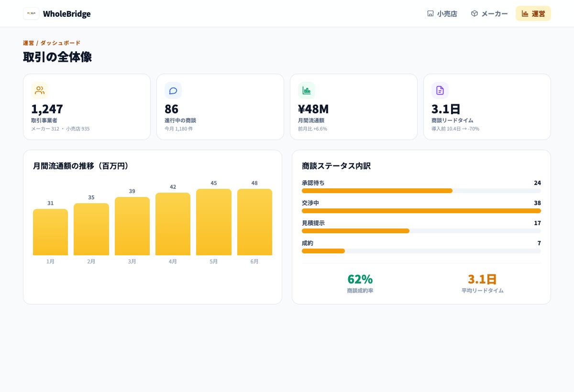
Task: Click the purple document icon above 3.1日
Action: (440, 90)
